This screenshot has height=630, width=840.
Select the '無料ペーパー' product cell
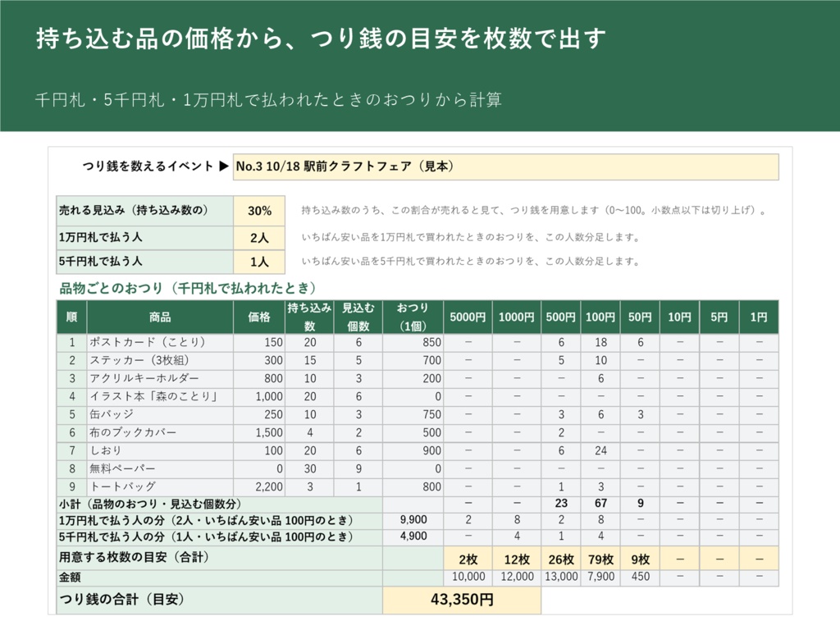[160, 468]
